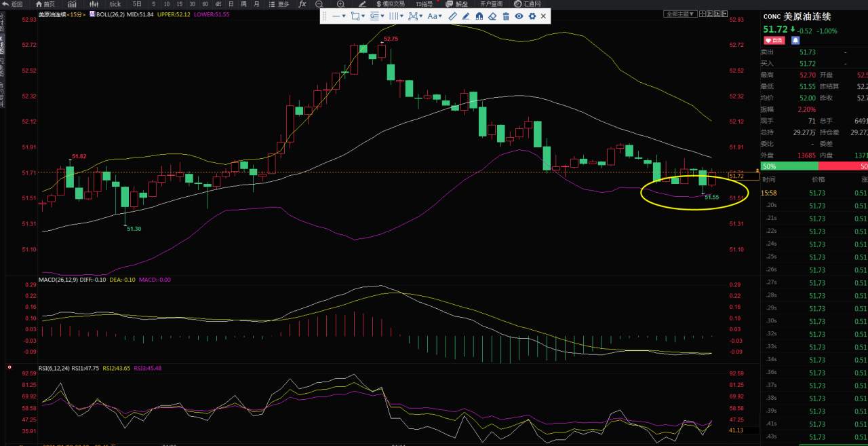The image size is (868, 446).
Task: Click the 价格 column header
Action: click(819, 180)
